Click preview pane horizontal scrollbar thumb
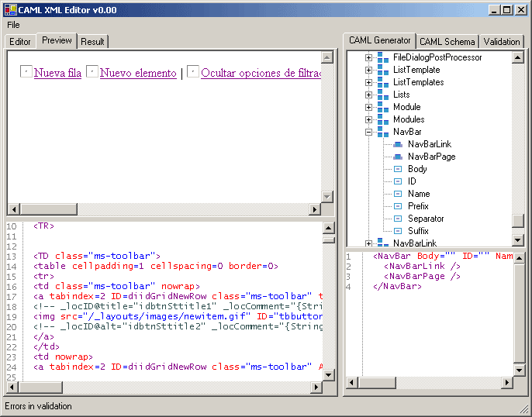532x417 pixels. click(49, 209)
